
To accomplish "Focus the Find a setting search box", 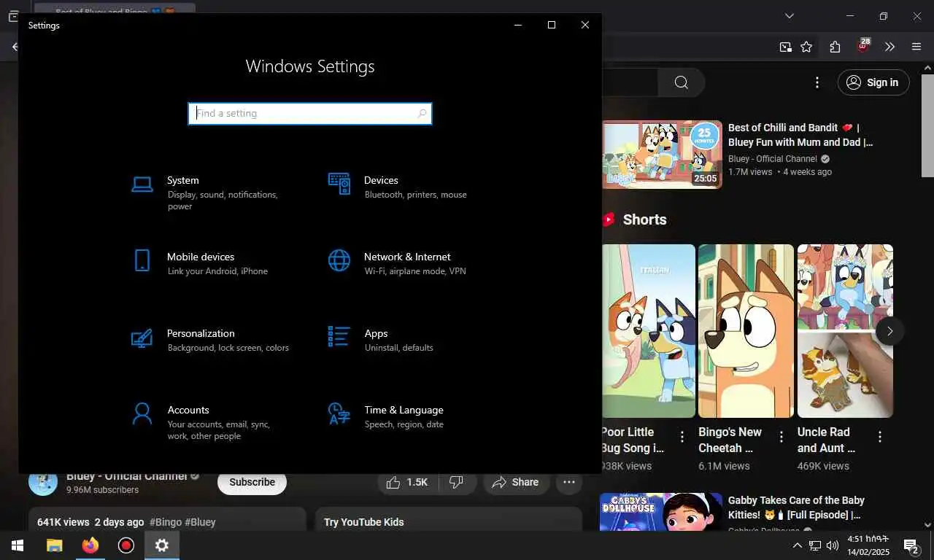I will (x=310, y=113).
